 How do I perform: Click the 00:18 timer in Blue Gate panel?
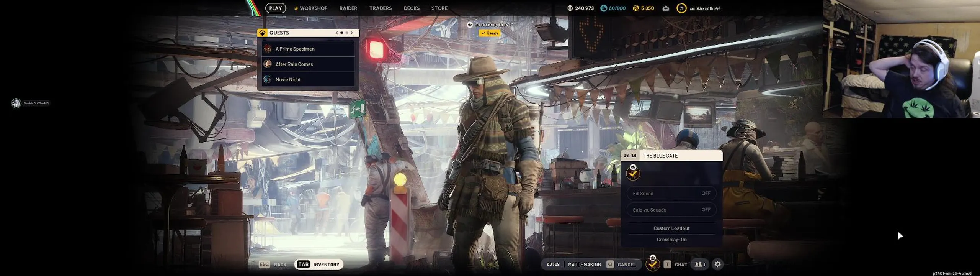pyautogui.click(x=630, y=156)
